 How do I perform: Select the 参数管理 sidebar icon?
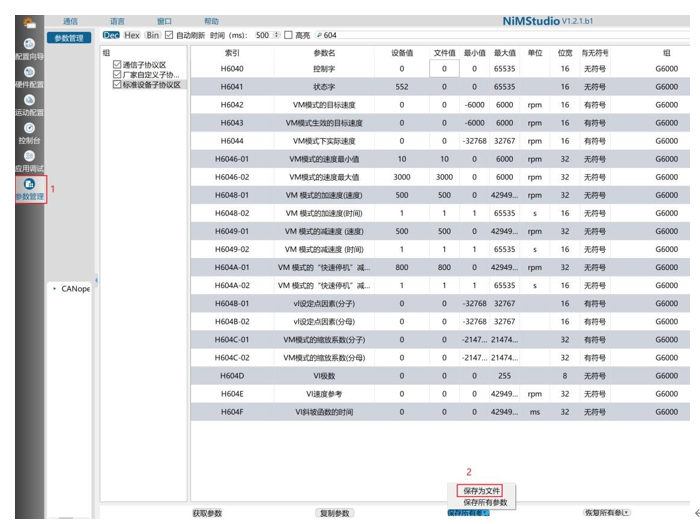pyautogui.click(x=30, y=189)
